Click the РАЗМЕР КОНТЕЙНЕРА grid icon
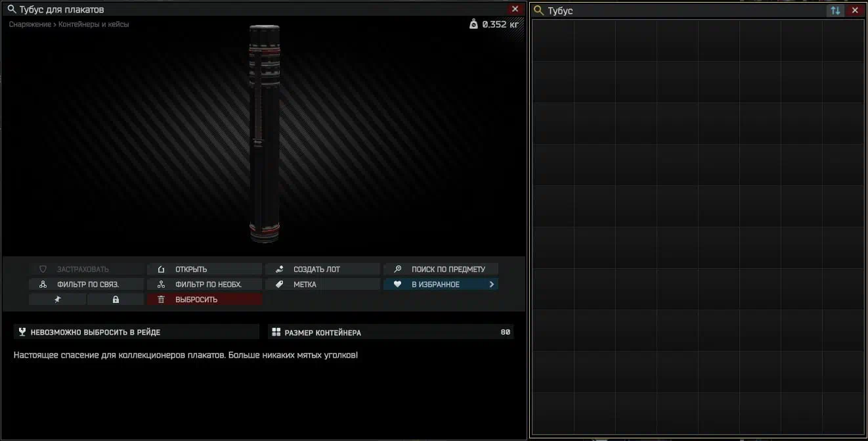Screen dimensions: 868x441 276,333
